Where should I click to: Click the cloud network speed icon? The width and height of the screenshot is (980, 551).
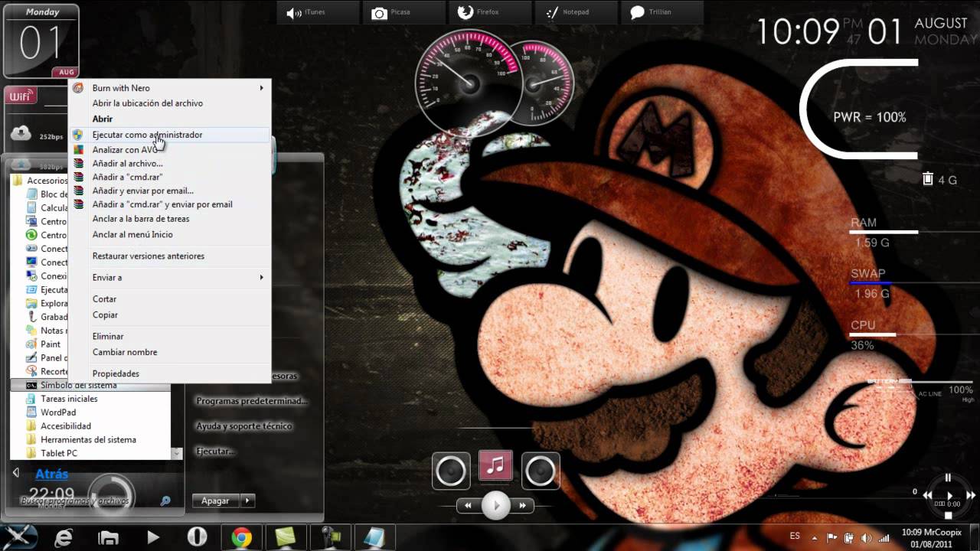coord(21,134)
